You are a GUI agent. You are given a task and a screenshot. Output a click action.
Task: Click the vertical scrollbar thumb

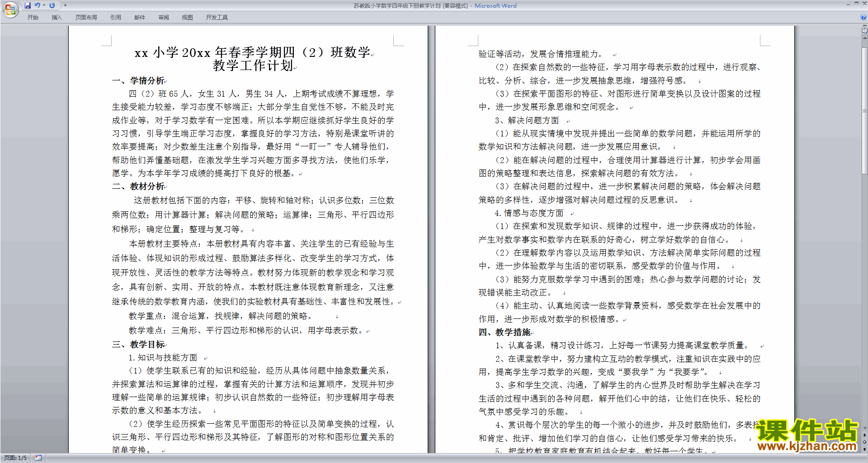point(865,111)
